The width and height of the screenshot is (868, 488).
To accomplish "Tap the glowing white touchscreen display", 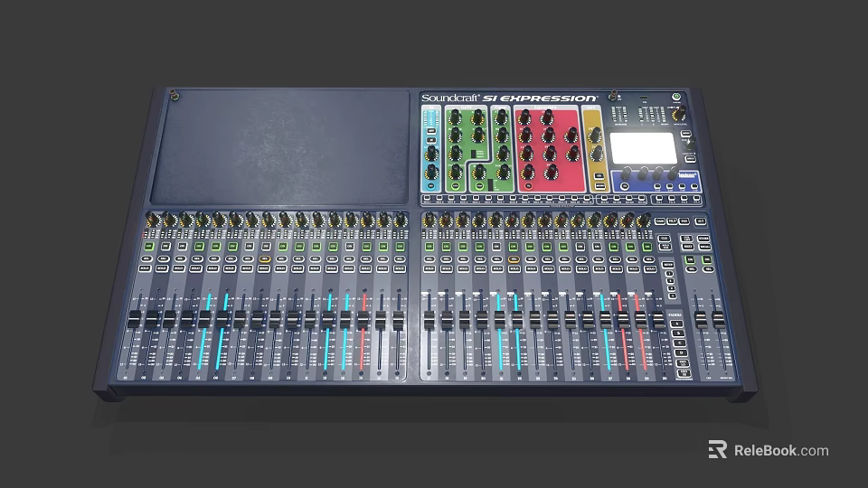I will pos(643,148).
